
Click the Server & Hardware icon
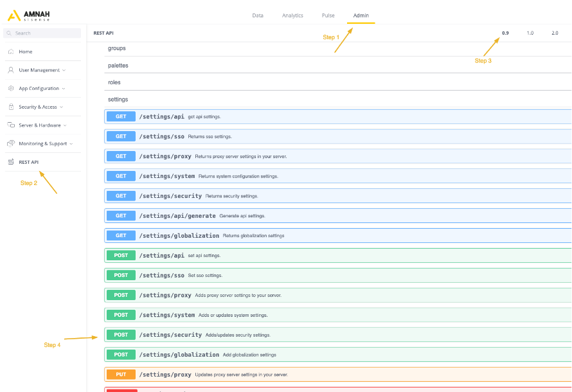[11, 125]
